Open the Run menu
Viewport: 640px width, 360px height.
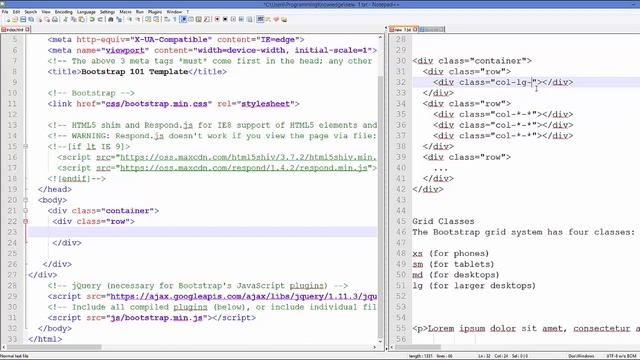(140, 12)
